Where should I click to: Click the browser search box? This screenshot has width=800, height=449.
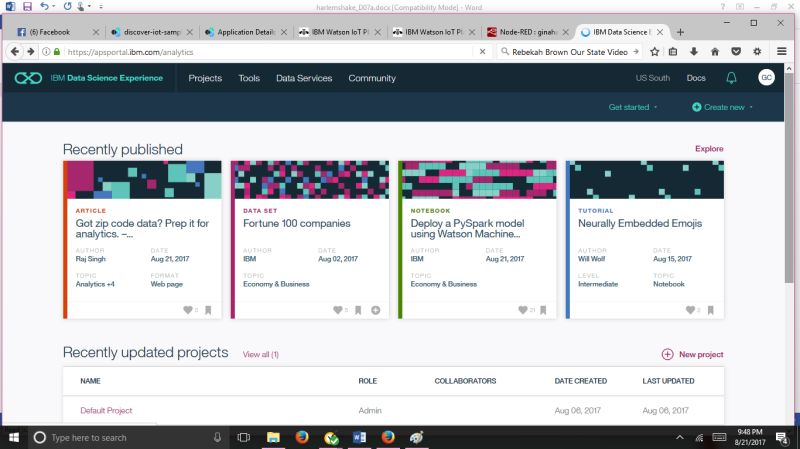569,52
